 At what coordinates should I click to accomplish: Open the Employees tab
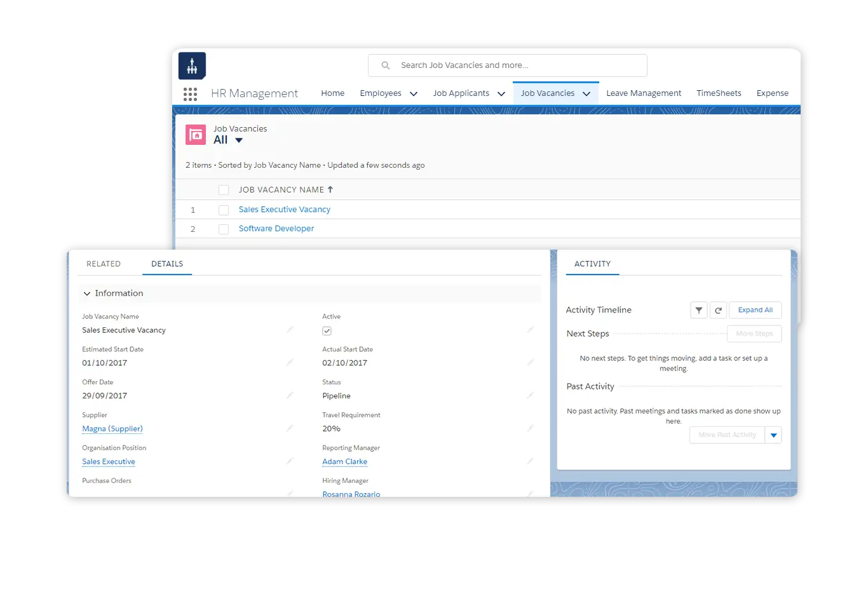[x=381, y=93]
